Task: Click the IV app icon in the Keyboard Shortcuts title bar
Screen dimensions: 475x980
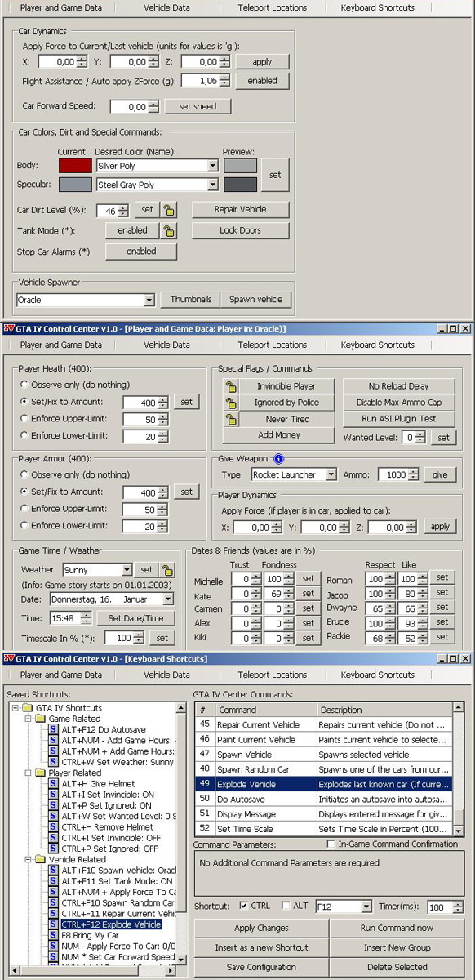Action: [9, 658]
